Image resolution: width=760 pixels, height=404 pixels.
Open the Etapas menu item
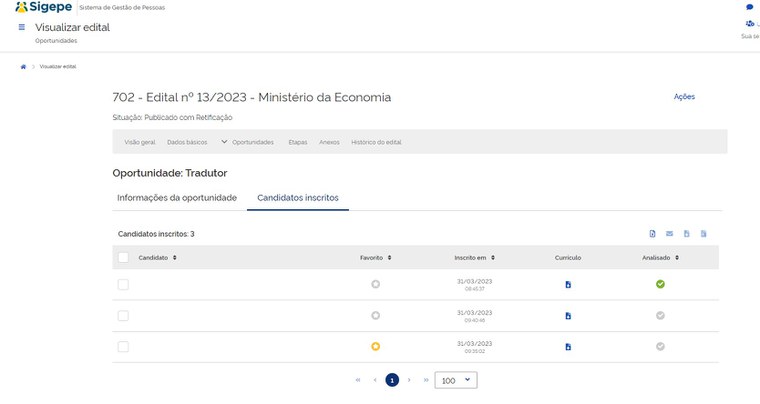pos(296,142)
